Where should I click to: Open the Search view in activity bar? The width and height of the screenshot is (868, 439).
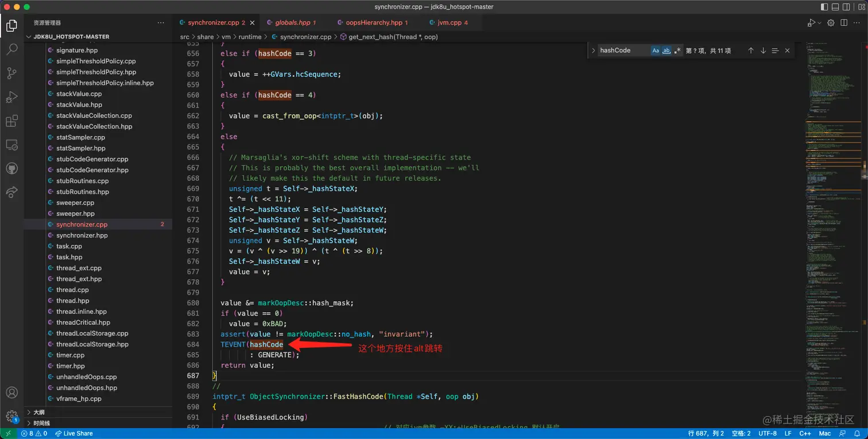[x=11, y=49]
